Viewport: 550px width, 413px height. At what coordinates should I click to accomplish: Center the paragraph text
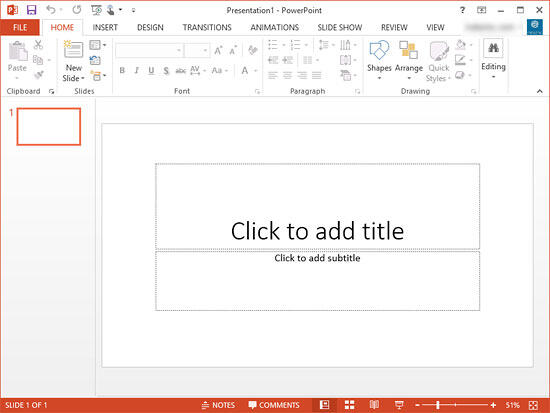[x=287, y=75]
